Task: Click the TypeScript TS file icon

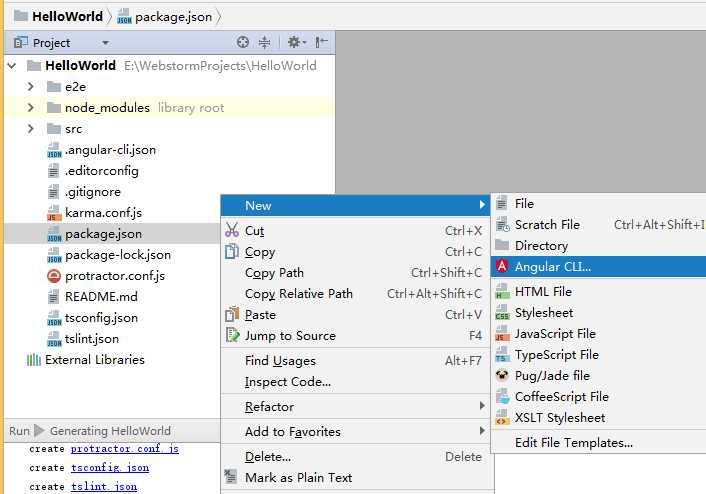Action: 502,354
